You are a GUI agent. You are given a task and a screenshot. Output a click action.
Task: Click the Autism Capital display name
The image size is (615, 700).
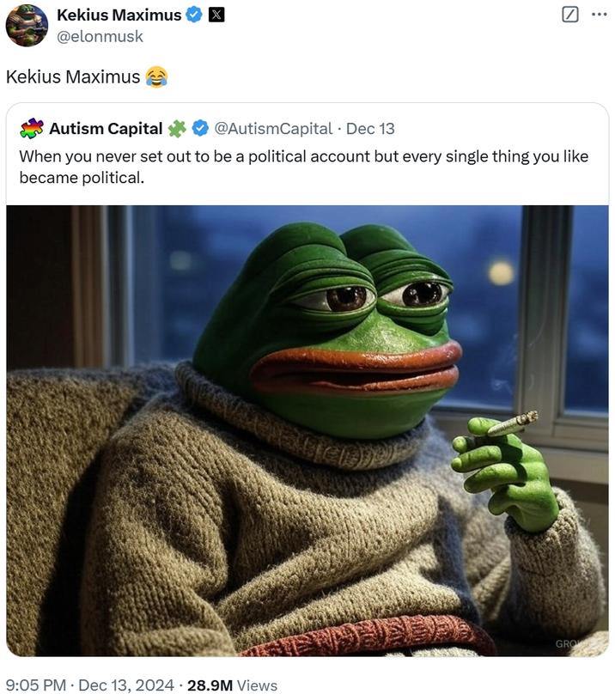pos(106,129)
